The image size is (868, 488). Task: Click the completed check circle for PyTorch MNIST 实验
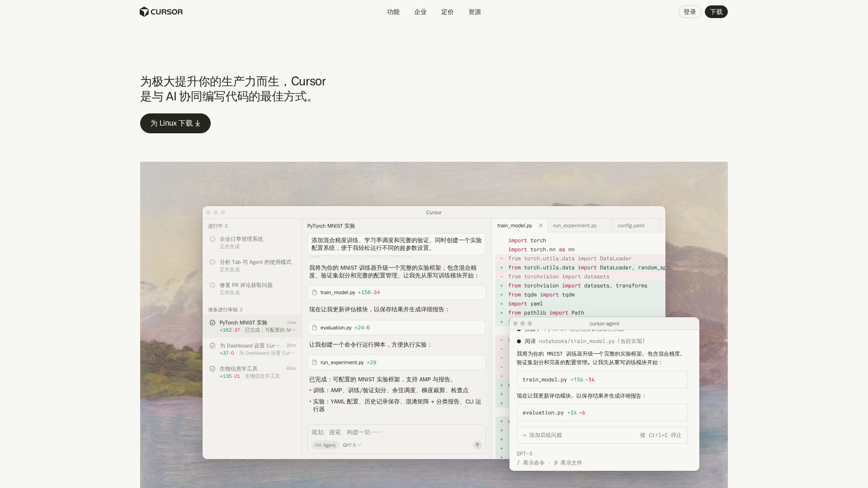tap(212, 323)
